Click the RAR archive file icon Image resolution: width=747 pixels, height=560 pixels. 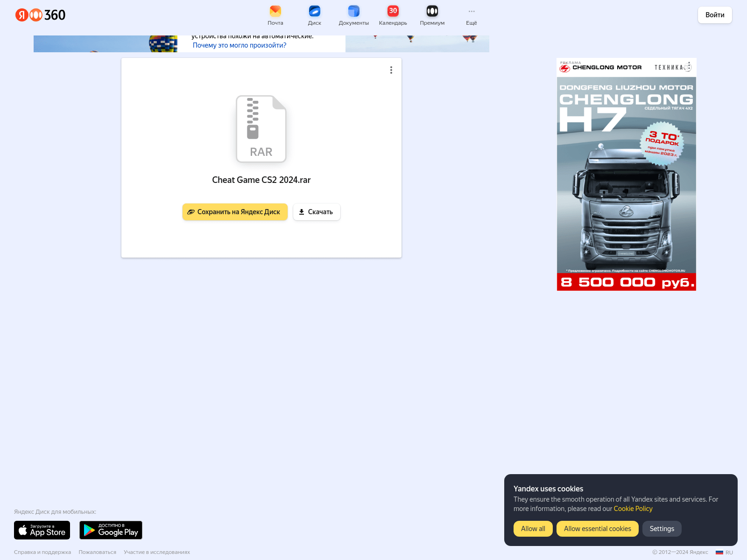click(x=261, y=129)
